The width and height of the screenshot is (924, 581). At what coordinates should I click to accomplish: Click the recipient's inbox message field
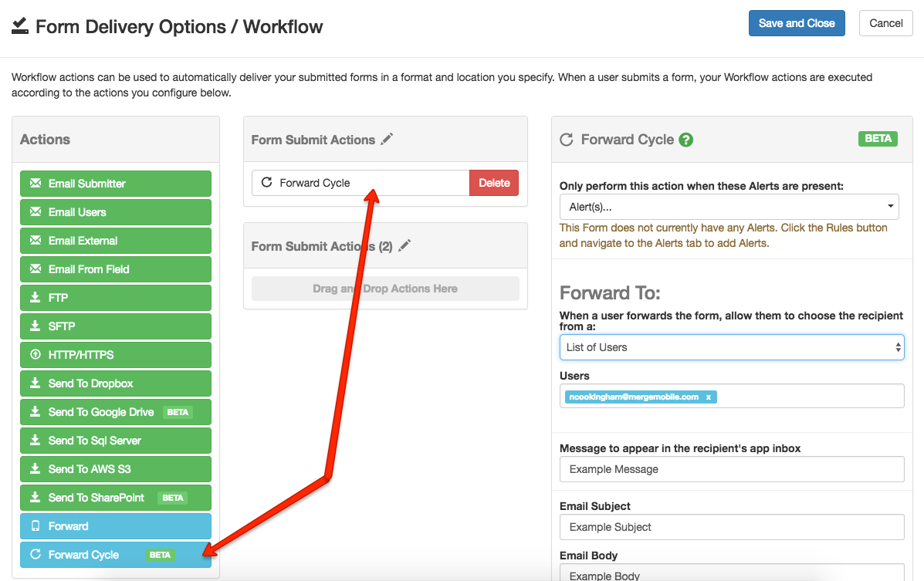coord(731,469)
